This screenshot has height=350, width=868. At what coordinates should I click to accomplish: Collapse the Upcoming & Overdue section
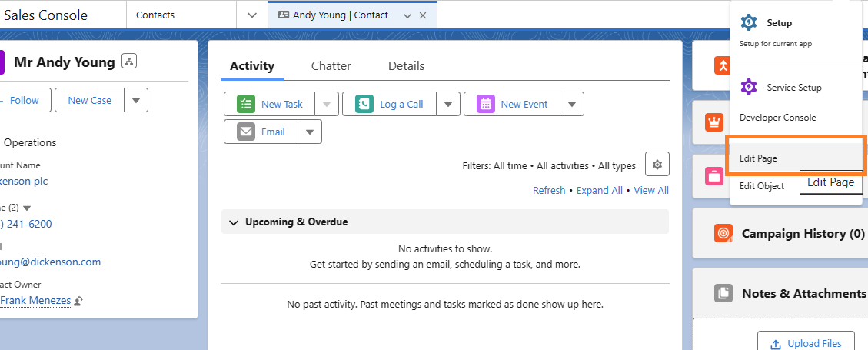(233, 222)
